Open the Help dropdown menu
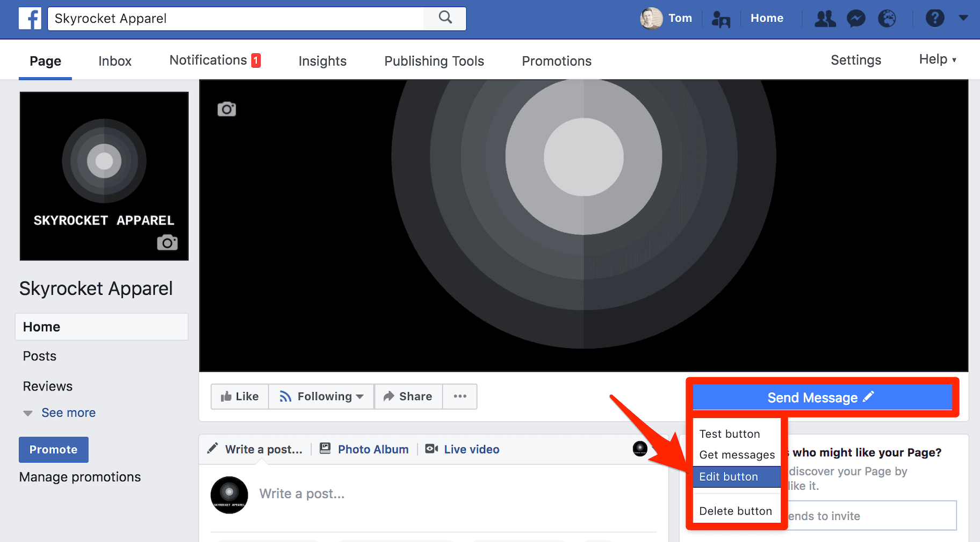The height and width of the screenshot is (542, 980). (937, 60)
